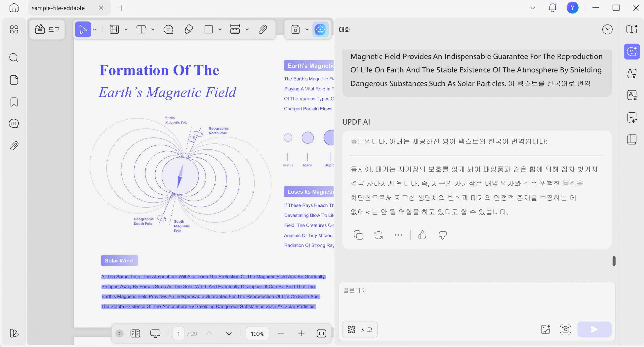Select the sticky note comment tool
Screen dimensions: 644x347
click(168, 29)
